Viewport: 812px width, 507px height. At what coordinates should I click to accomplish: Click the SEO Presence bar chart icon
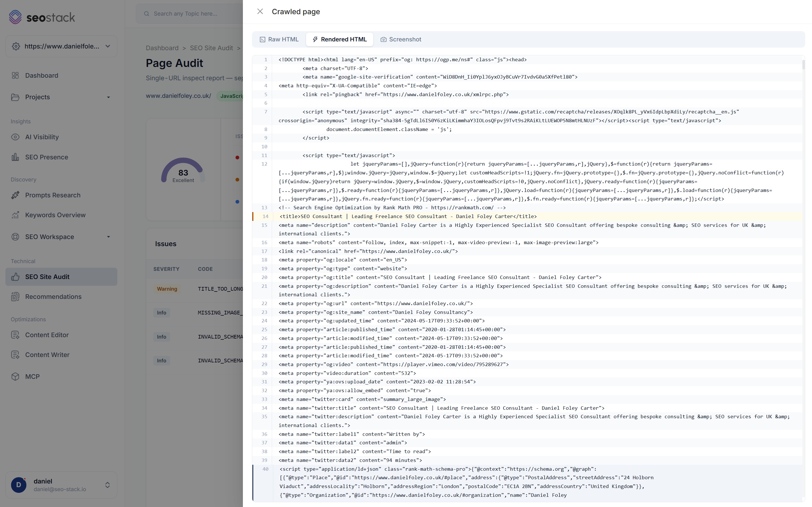15,157
